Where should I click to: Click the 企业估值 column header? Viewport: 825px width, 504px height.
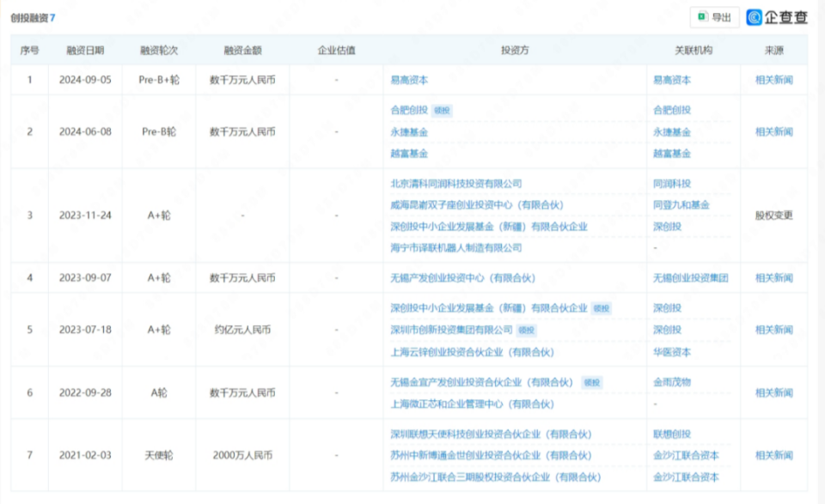tap(337, 51)
